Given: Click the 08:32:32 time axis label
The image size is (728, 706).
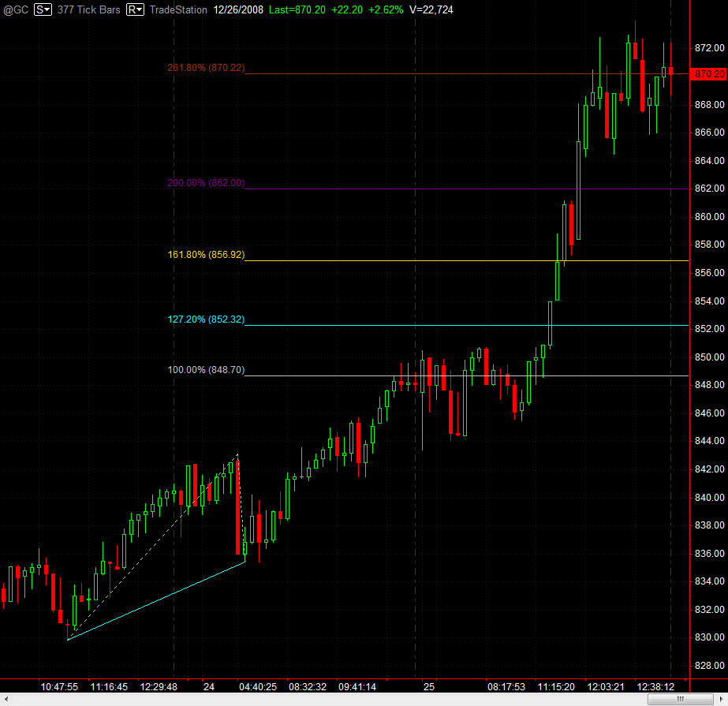Looking at the screenshot, I should tap(308, 686).
